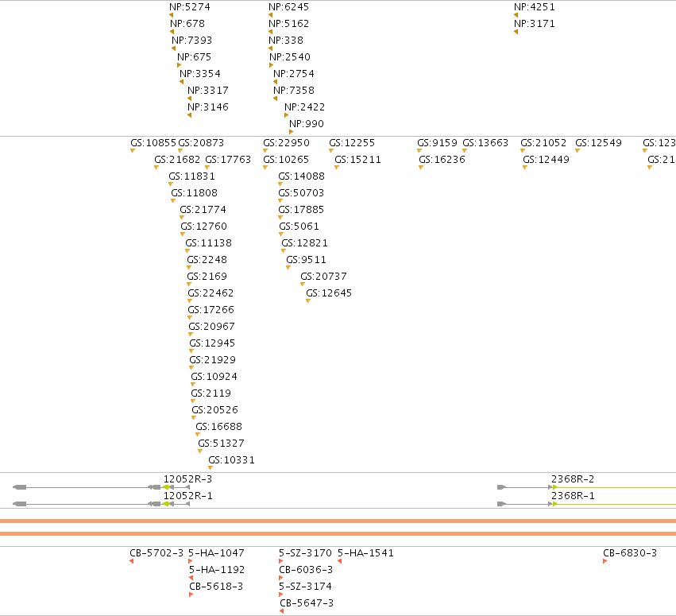This screenshot has height=616, width=676.
Task: Click the GS:20873 feature label
Action: tap(201, 143)
